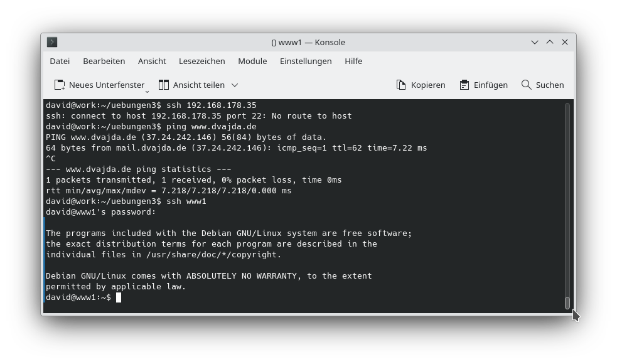The image size is (617, 364).
Task: Open the Datei menu
Action: coord(60,61)
